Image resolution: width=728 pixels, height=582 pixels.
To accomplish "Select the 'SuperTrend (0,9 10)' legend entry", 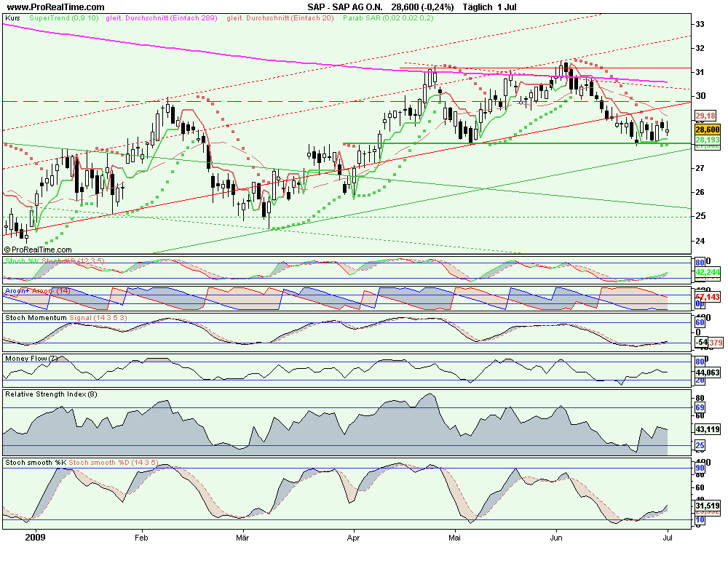I will pyautogui.click(x=63, y=18).
